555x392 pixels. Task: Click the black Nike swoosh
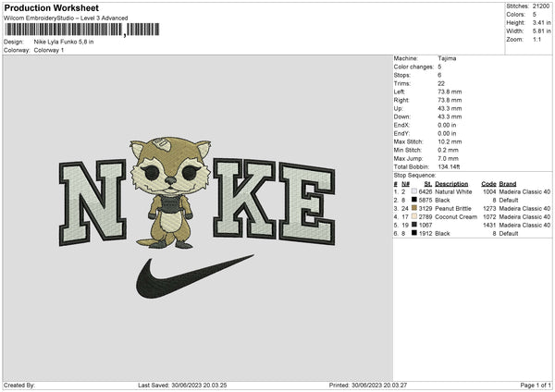pyautogui.click(x=194, y=276)
